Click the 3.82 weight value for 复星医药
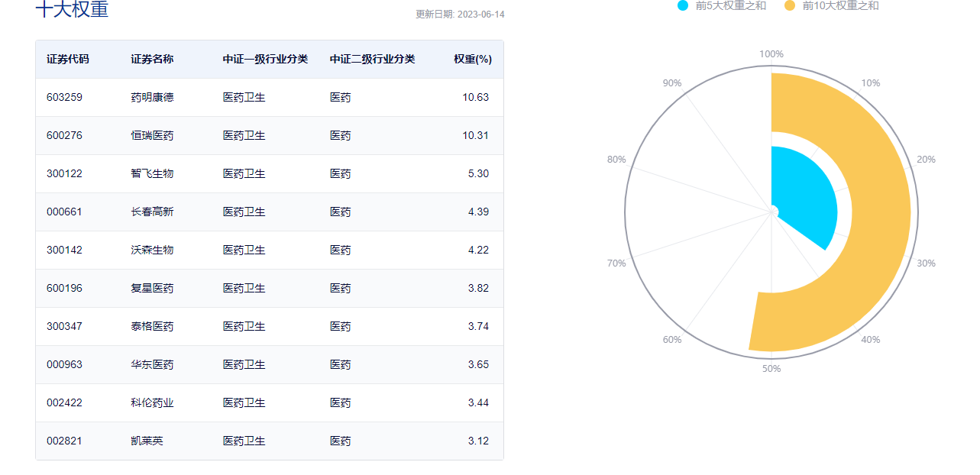The width and height of the screenshot is (980, 475). coord(478,289)
